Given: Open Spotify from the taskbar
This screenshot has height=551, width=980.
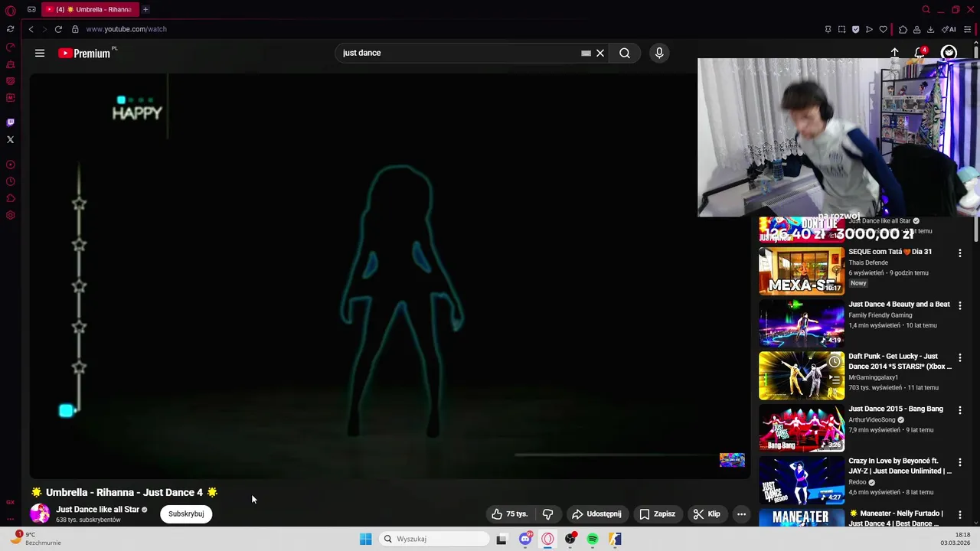Looking at the screenshot, I should coord(593,539).
